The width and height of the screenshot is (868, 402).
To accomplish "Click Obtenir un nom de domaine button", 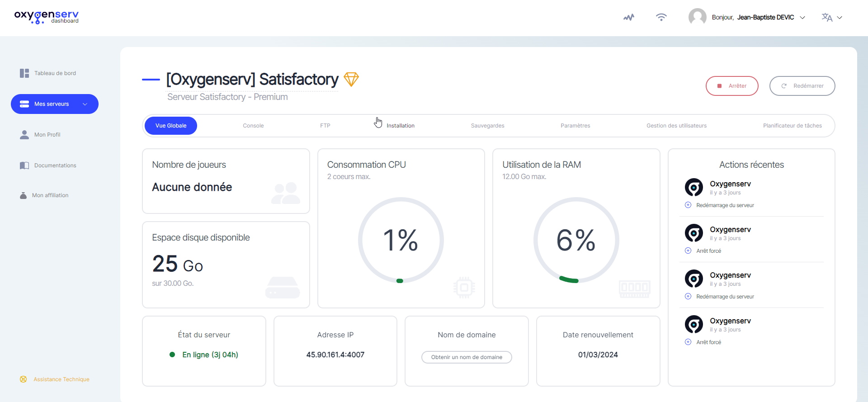I will pos(467,357).
